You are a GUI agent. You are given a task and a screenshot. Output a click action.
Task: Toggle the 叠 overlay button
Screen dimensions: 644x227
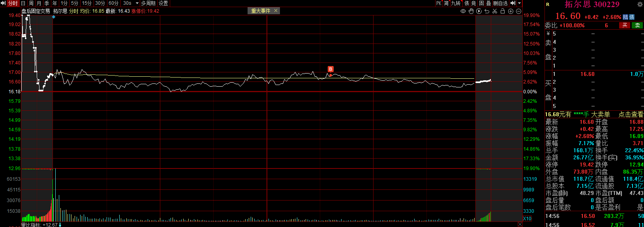click(x=488, y=3)
